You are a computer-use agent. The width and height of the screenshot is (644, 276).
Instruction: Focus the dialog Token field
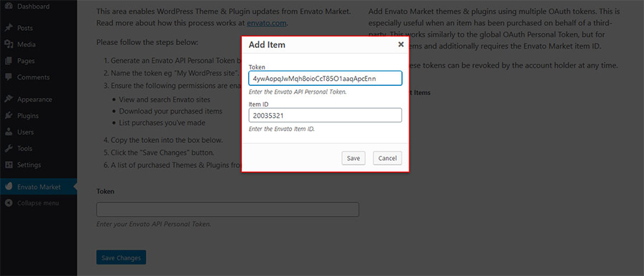[326, 78]
